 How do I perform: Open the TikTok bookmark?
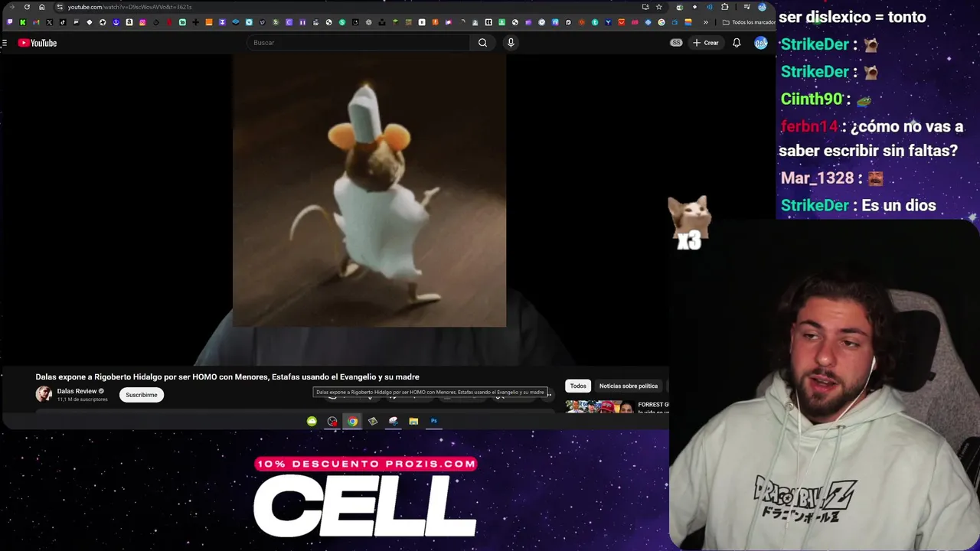[x=63, y=22]
